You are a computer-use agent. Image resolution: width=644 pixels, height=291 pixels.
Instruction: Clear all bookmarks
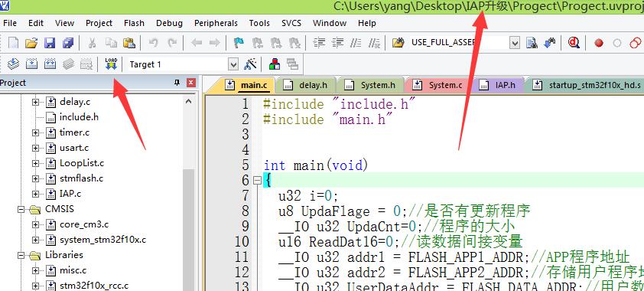(x=294, y=43)
